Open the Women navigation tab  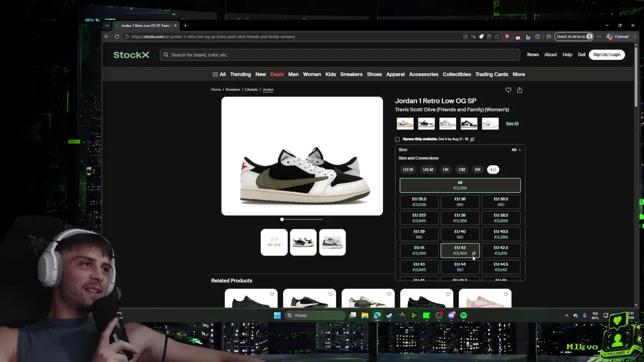point(312,74)
